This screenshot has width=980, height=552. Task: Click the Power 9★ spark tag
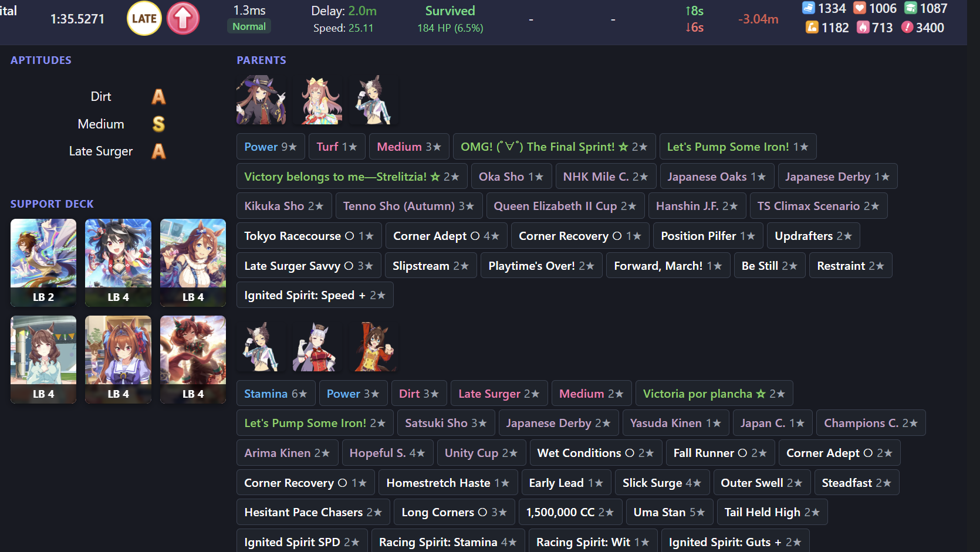point(271,147)
